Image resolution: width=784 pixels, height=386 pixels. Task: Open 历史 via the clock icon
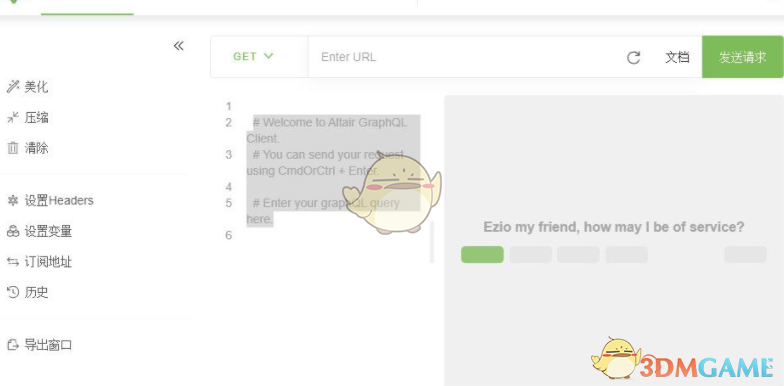pyautogui.click(x=12, y=292)
